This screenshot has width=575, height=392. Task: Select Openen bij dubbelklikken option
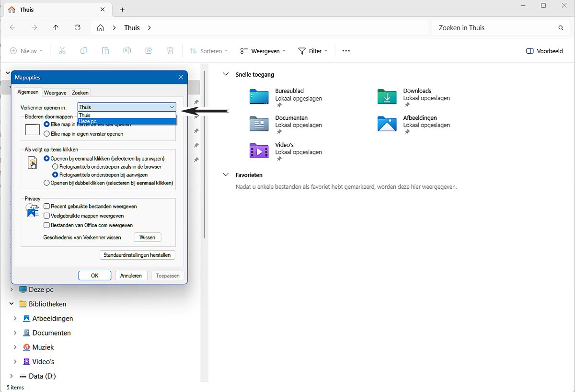pyautogui.click(x=46, y=183)
